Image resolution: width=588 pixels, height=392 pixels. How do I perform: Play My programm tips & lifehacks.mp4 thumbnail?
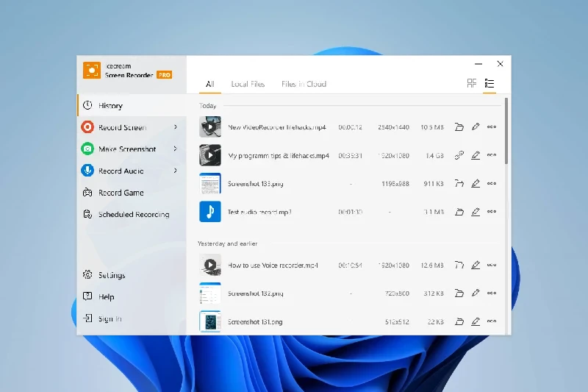click(x=210, y=155)
